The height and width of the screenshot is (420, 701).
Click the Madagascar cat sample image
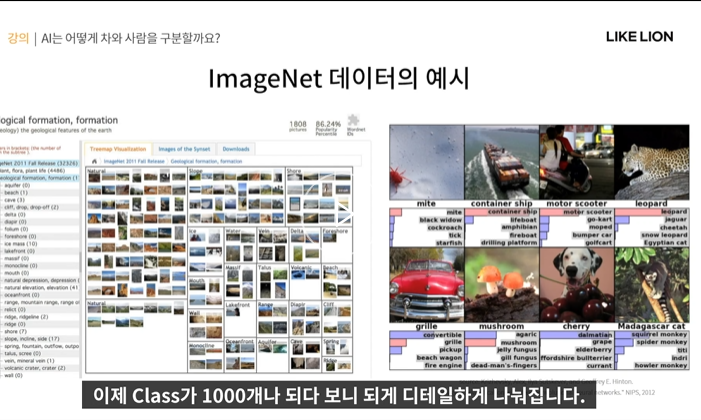(652, 285)
